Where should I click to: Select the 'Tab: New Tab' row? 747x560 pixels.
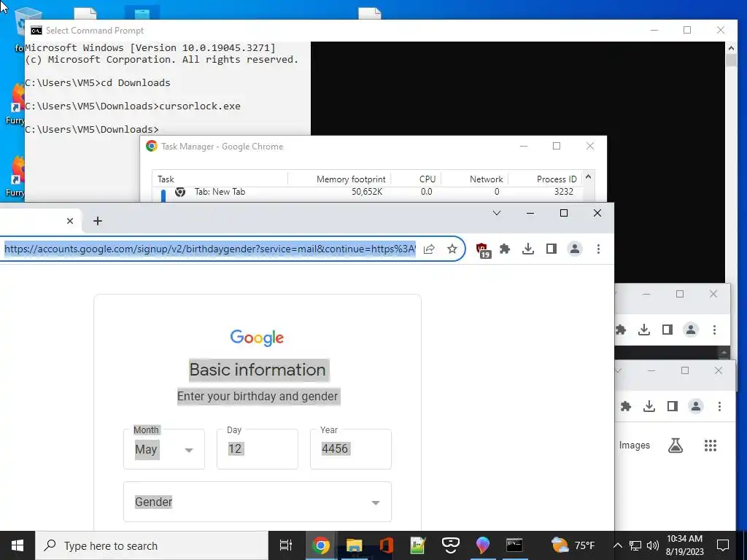[367, 192]
